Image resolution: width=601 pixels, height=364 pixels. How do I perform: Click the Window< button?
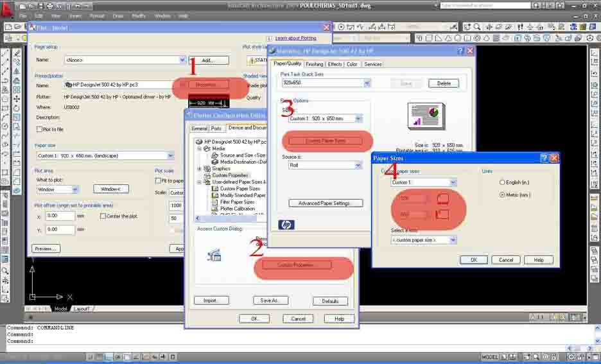111,189
